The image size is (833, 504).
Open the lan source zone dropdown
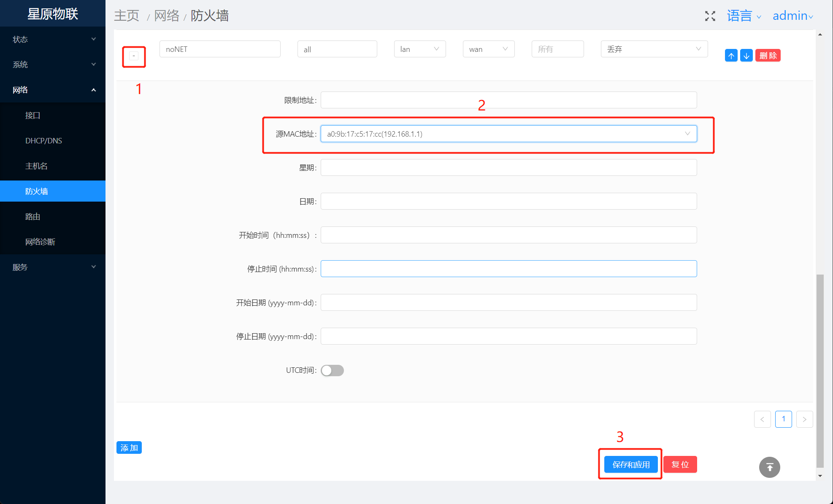pyautogui.click(x=419, y=49)
